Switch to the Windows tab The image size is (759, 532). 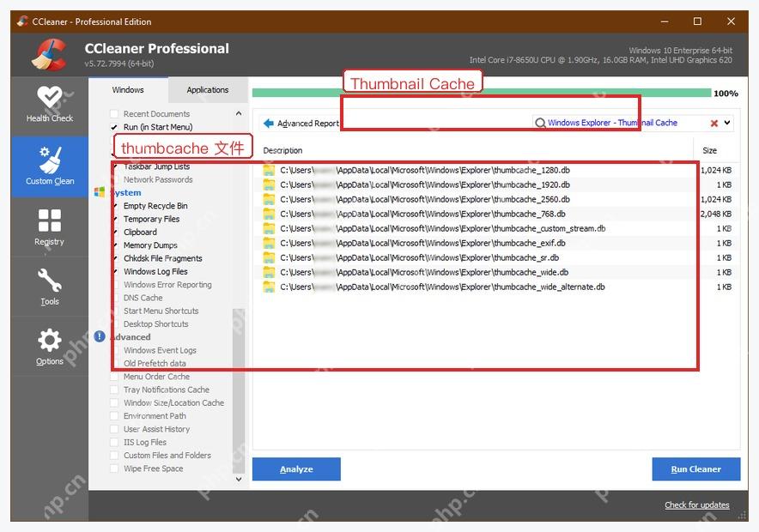128,90
